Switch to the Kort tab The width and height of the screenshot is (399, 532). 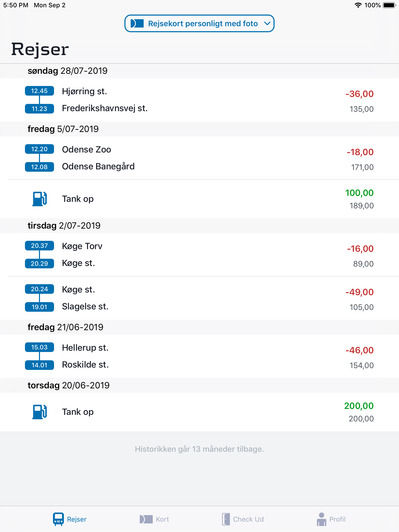(x=155, y=519)
